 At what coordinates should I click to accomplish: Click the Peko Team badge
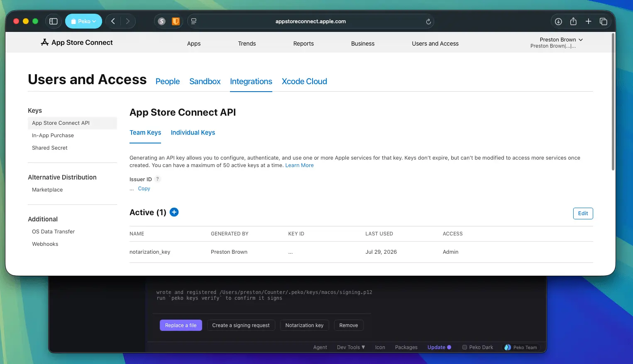pyautogui.click(x=521, y=347)
